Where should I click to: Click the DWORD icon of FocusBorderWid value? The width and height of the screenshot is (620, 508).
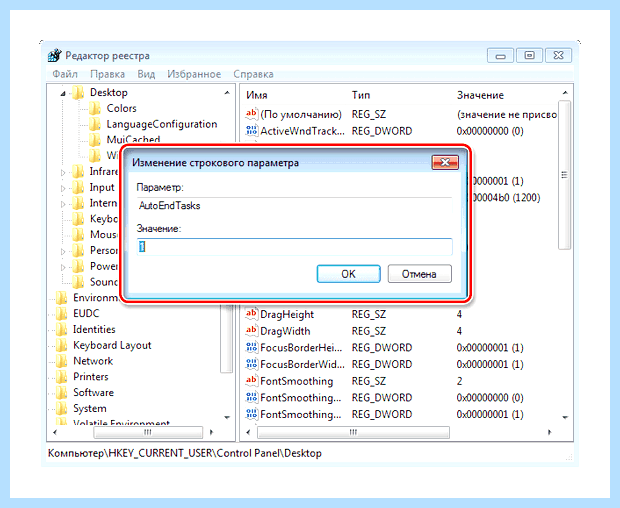click(x=251, y=364)
